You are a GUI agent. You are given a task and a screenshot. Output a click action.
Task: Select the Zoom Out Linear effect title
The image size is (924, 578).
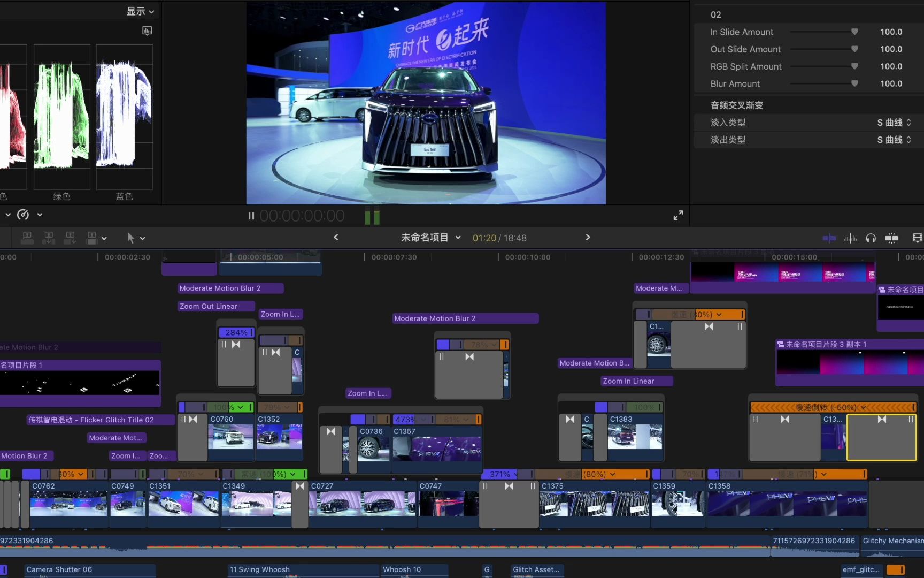click(215, 306)
